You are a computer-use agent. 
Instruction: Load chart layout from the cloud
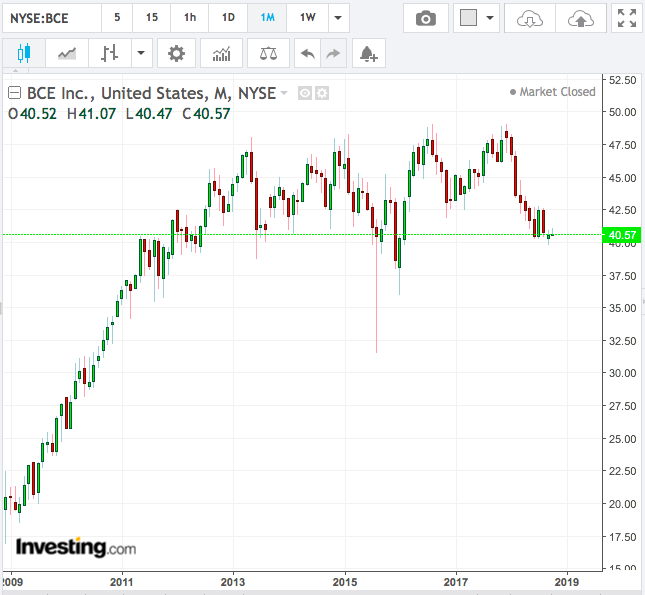click(530, 18)
